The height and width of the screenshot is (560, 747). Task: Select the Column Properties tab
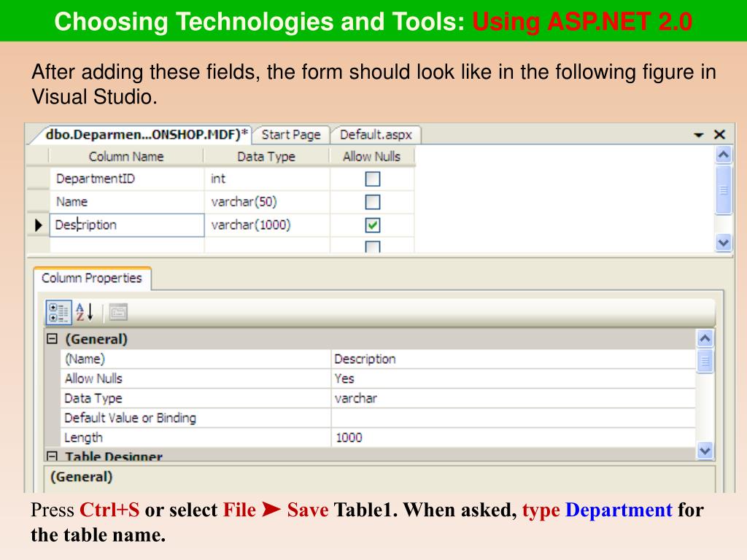tap(92, 278)
